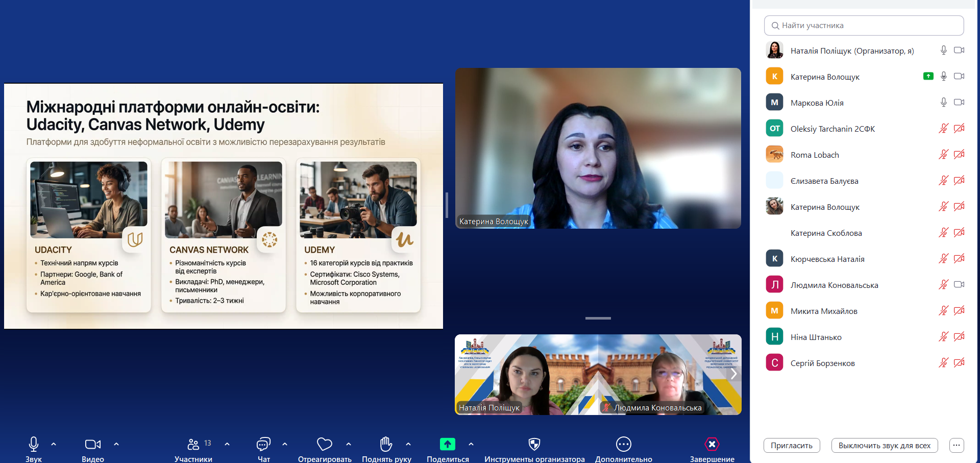
Task: Expand the audio options arrow beside Звук
Action: pyautogui.click(x=54, y=444)
